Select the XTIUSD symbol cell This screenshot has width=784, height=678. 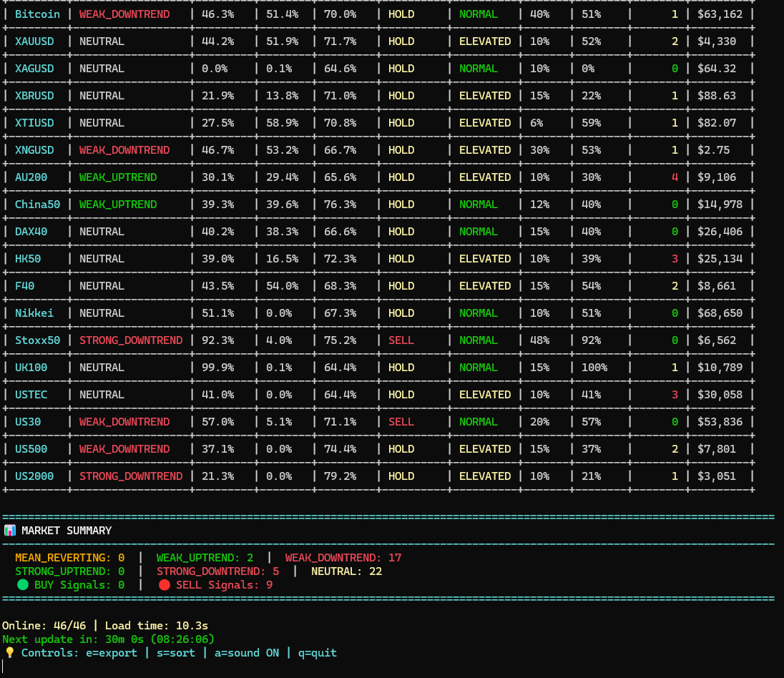(34, 123)
